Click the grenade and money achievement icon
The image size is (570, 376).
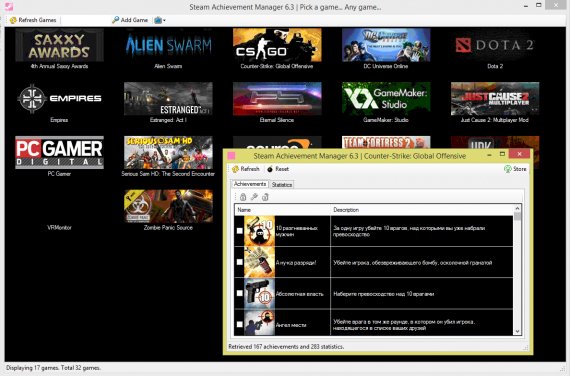pos(259,262)
